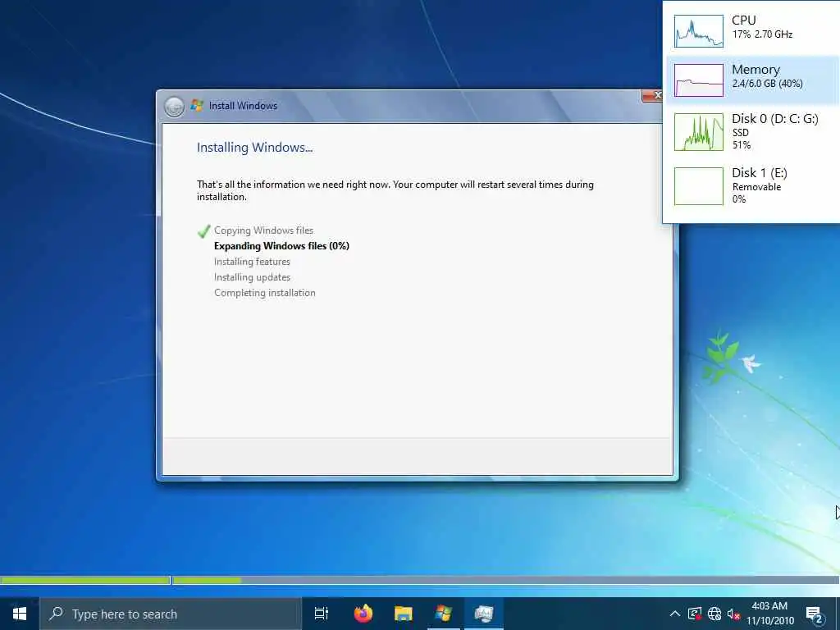Open the Action Center notifications
This screenshot has height=630, width=840.
coord(815,614)
